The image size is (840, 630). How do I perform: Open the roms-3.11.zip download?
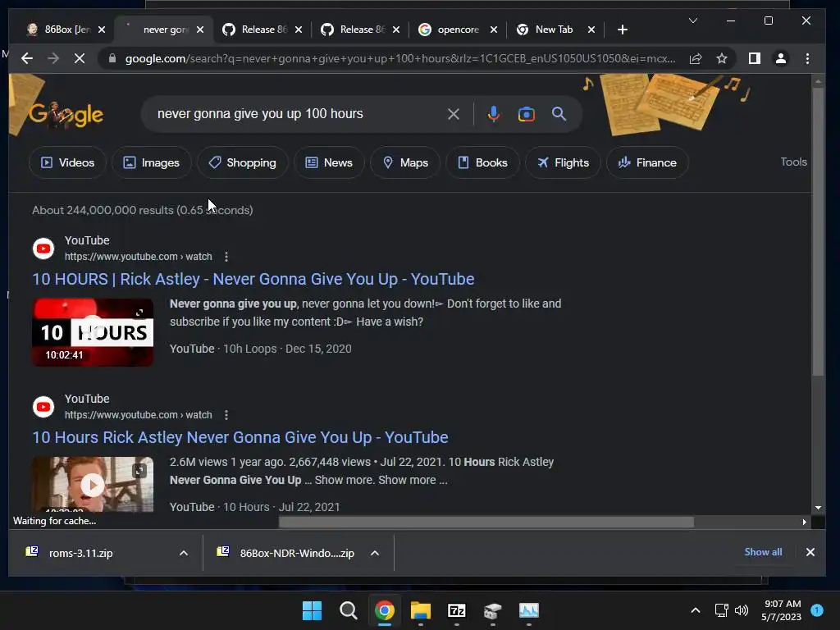pos(80,553)
